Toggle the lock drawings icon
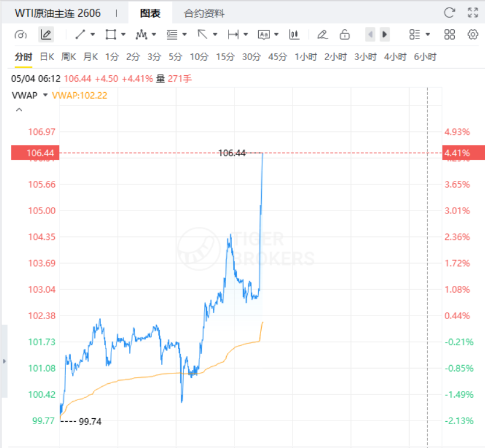Screen dimensions: 485x448 345,34
